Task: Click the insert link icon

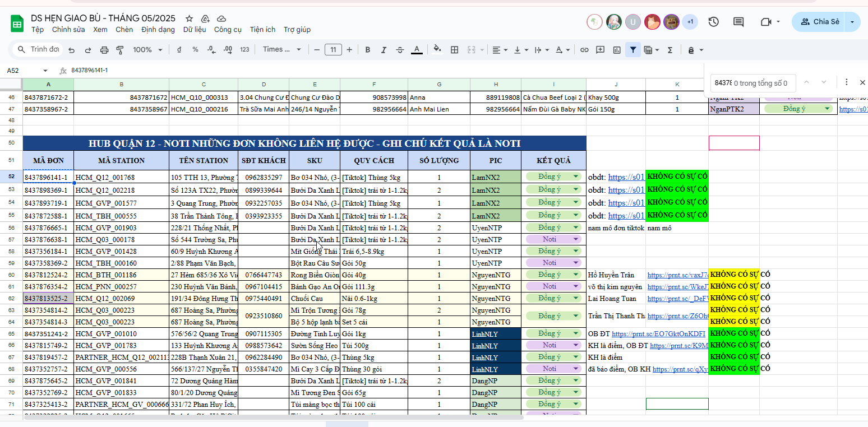Action: [584, 50]
